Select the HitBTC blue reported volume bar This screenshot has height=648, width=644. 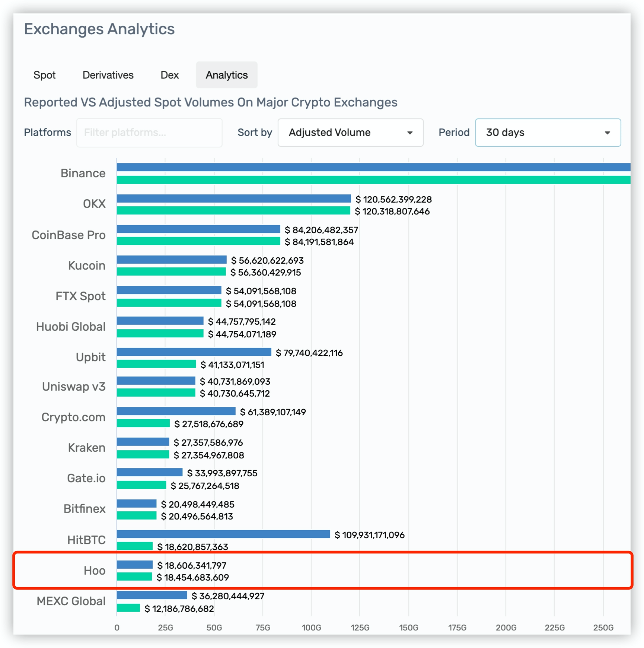(223, 534)
